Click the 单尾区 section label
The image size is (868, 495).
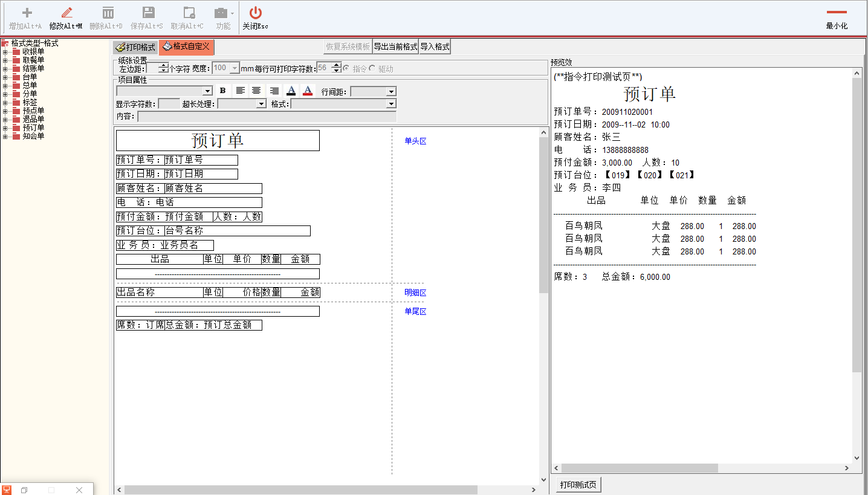tap(415, 311)
